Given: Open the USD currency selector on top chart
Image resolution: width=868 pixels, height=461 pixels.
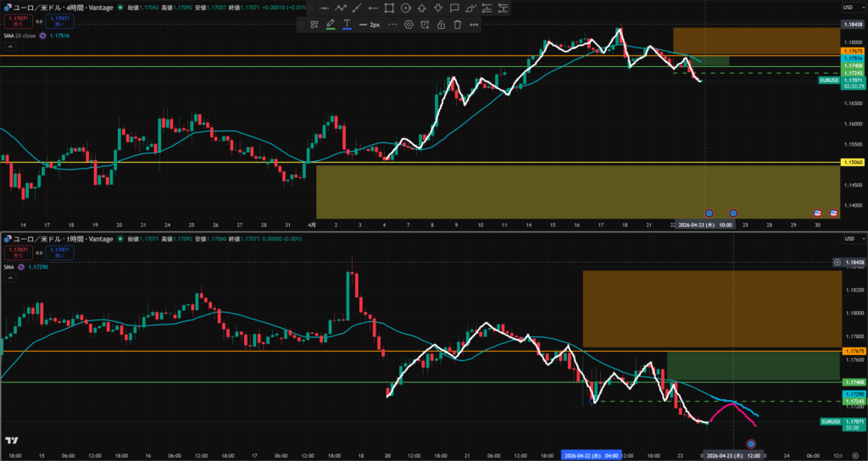Looking at the screenshot, I should click(847, 8).
